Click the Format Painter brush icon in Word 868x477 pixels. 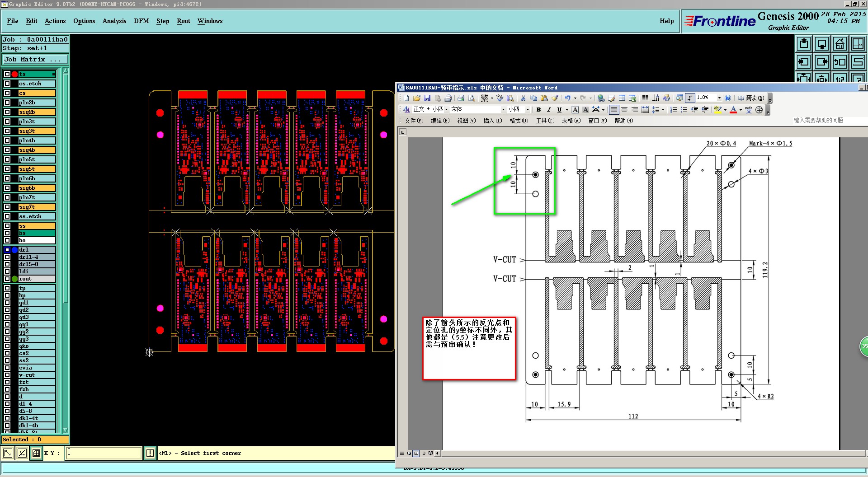555,98
